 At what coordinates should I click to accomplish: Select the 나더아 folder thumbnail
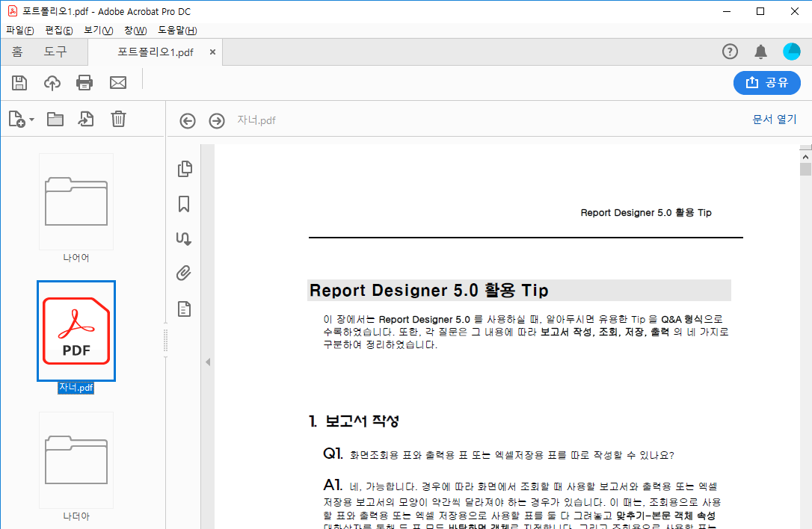pos(76,460)
